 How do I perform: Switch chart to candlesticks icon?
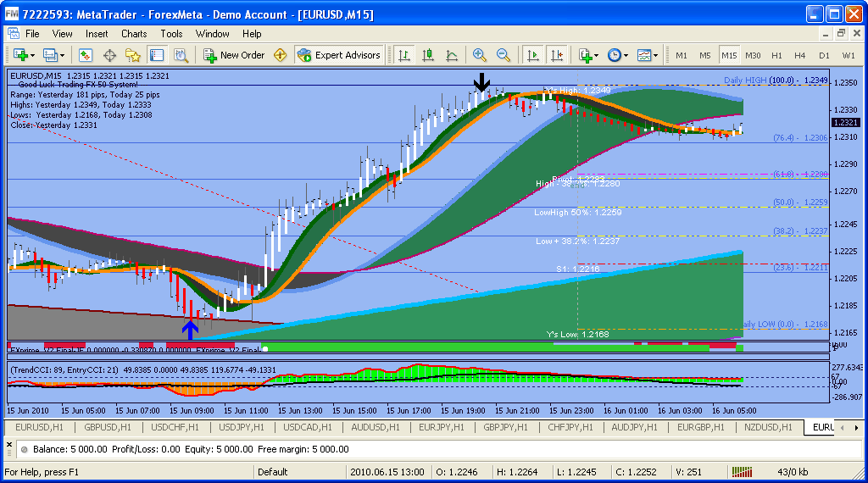[427, 55]
